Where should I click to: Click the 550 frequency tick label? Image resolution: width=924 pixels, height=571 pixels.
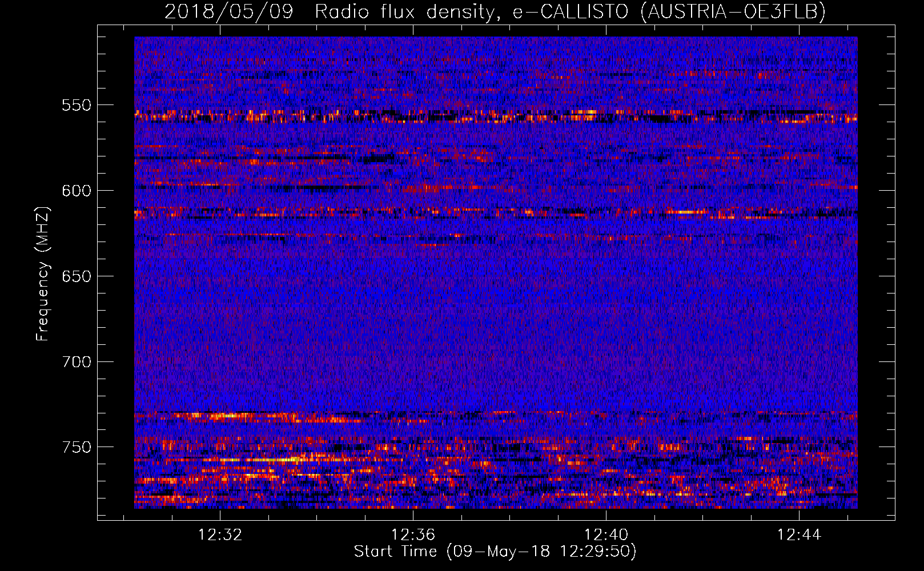[77, 105]
